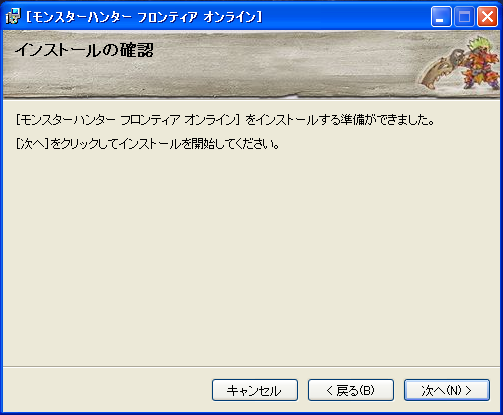Viewport: 503px width, 415px height.
Task: Click the 次へ(N) > button to start installing
Action: point(447,390)
